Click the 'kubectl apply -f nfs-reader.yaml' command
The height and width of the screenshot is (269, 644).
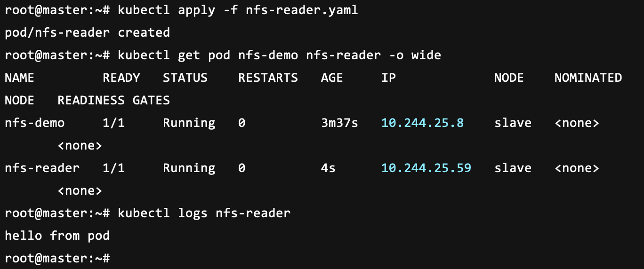click(238, 10)
